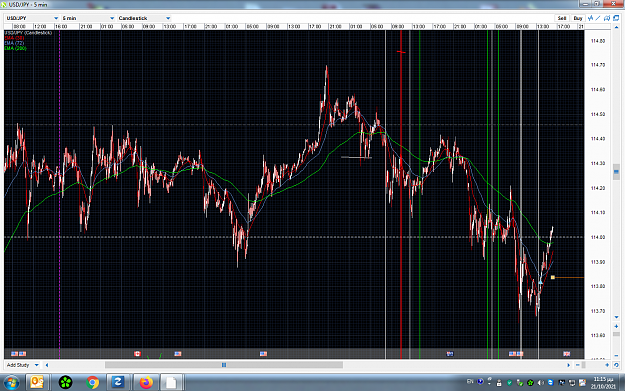
Task: Open the chart studies icon beside Buy
Action: [x=591, y=18]
